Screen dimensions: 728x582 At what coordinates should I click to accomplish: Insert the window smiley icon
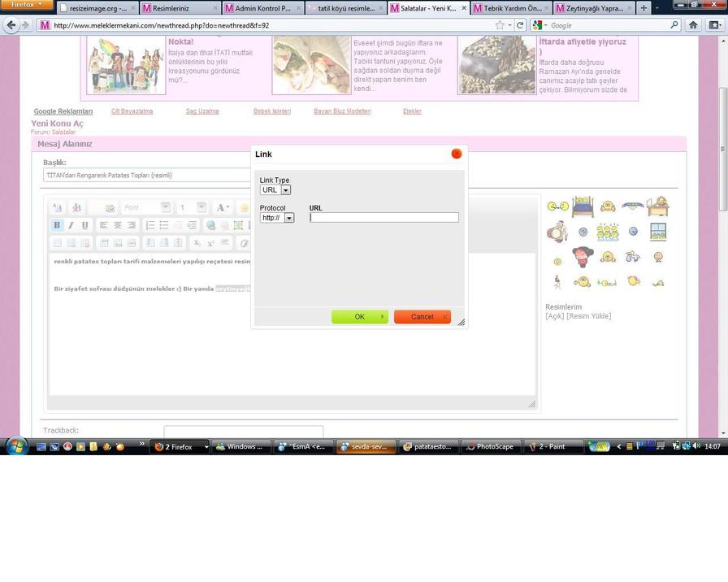pyautogui.click(x=658, y=232)
